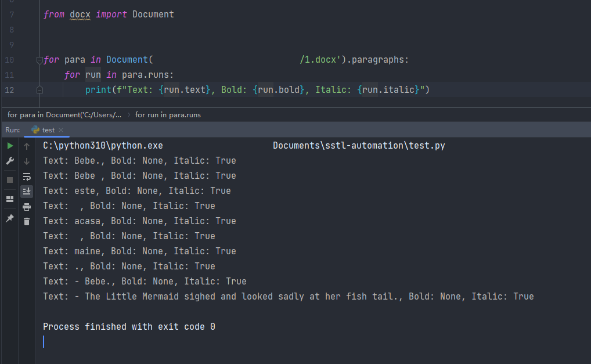Click the down arrow icon in console toolbar

point(27,161)
